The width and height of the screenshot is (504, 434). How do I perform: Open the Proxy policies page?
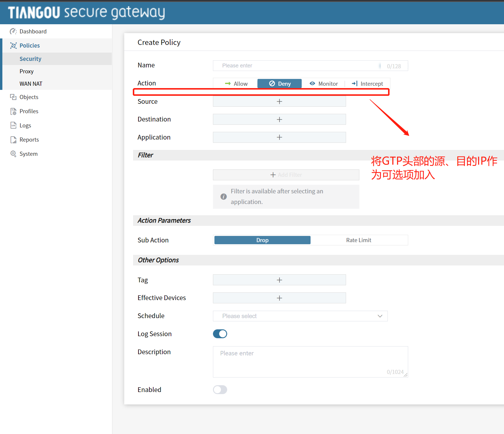[27, 71]
